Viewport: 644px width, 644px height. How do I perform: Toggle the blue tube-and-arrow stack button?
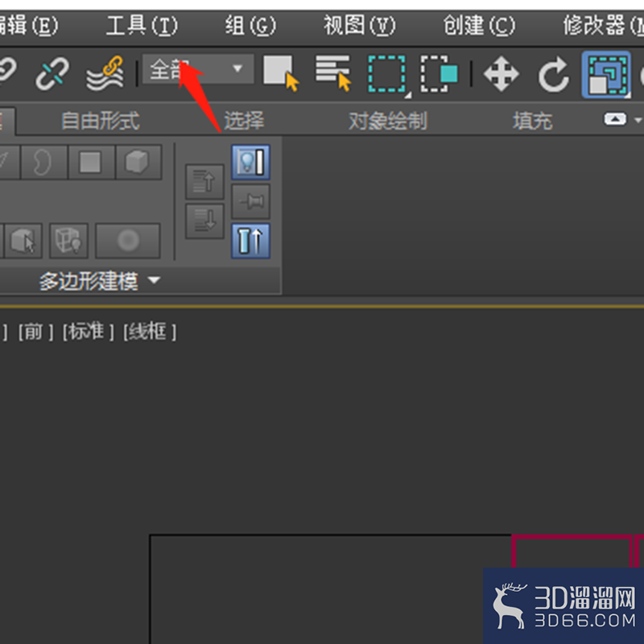pyautogui.click(x=250, y=241)
